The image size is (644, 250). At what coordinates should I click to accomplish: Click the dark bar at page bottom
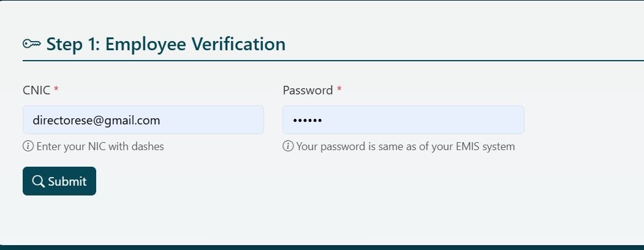pyautogui.click(x=322, y=247)
